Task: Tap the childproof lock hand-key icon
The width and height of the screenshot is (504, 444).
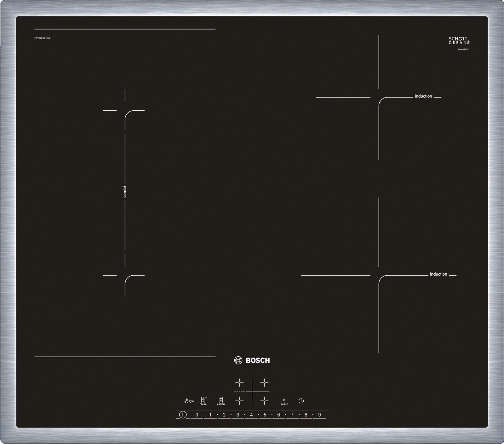Action: coord(189,401)
